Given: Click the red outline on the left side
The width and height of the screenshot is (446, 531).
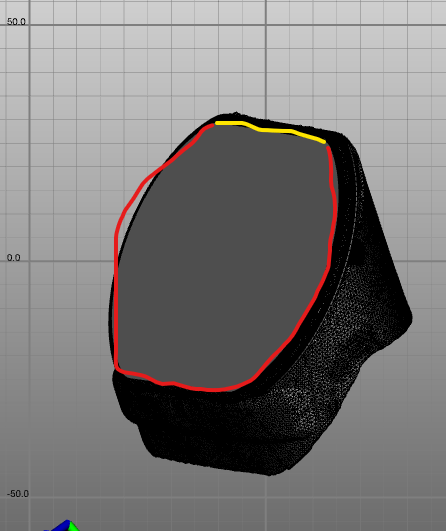Looking at the screenshot, I should pos(117,271).
